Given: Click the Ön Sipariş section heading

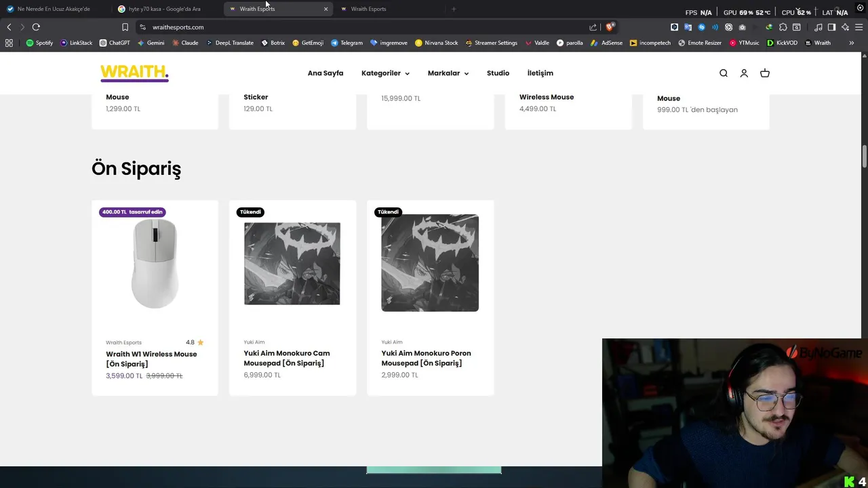Looking at the screenshot, I should coord(136,169).
